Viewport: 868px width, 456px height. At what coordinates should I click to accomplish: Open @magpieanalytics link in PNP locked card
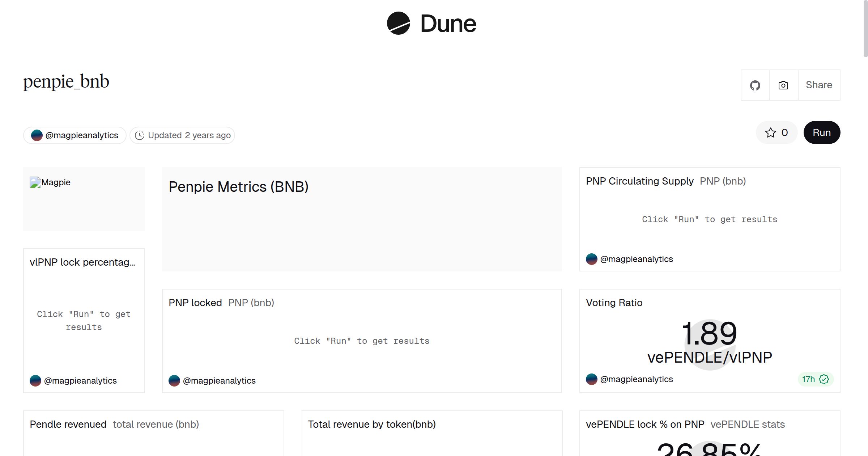pos(219,381)
